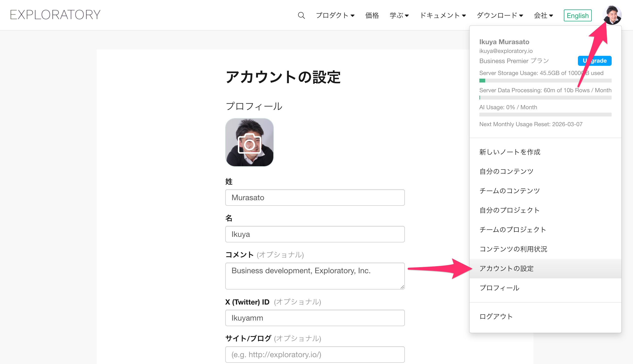Open the ドキュメント dropdown
The width and height of the screenshot is (633, 364).
(442, 16)
